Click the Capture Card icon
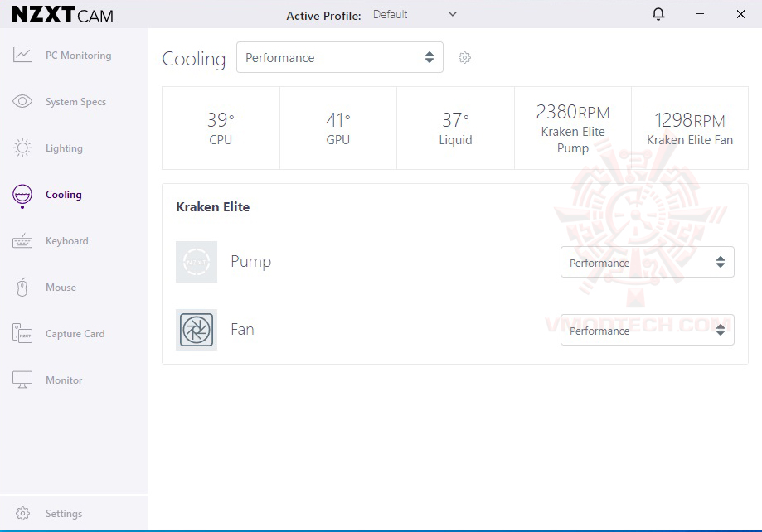The image size is (762, 532). 22,333
